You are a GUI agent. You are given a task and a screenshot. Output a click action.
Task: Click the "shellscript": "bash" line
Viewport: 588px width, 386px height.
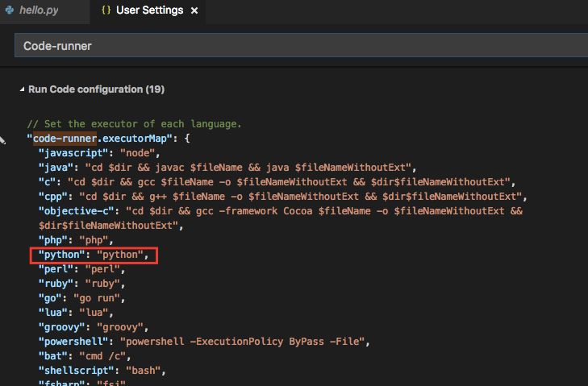(102, 371)
